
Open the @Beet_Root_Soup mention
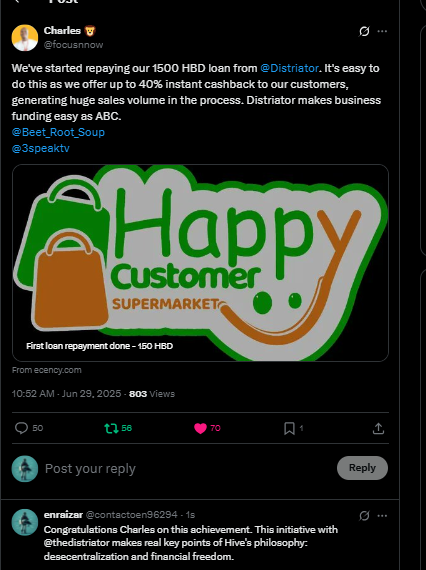58,132
